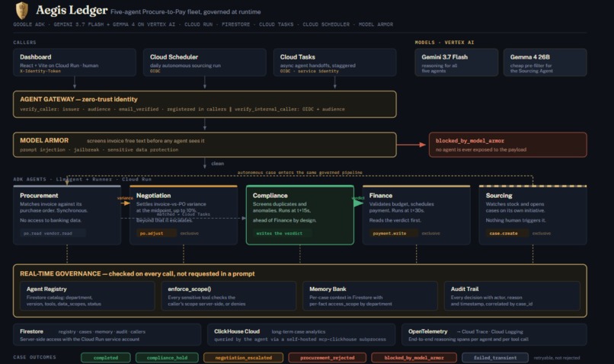Click 'no agent is ever exposed to the payload' text
This screenshot has height=364, width=614.
pyautogui.click(x=481, y=150)
